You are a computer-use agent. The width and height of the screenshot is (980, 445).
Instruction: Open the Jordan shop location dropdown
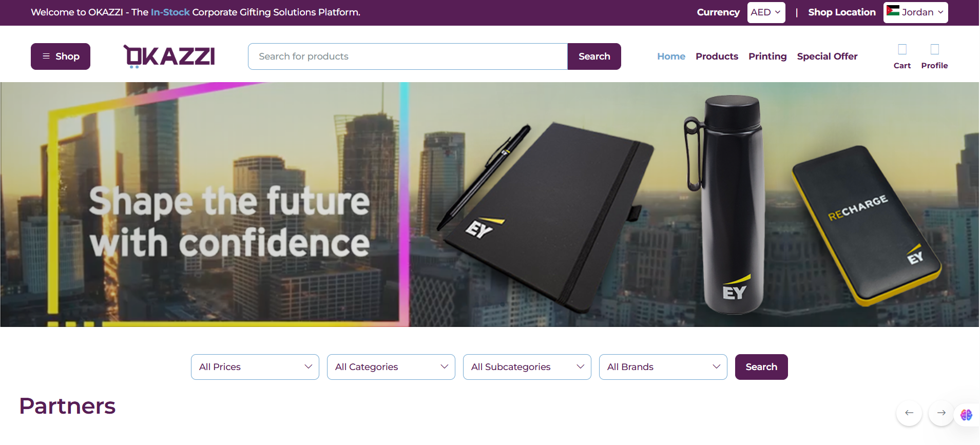click(915, 12)
